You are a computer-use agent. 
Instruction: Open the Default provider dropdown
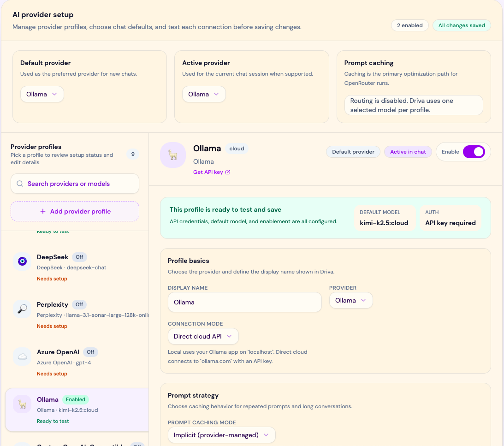click(x=42, y=94)
